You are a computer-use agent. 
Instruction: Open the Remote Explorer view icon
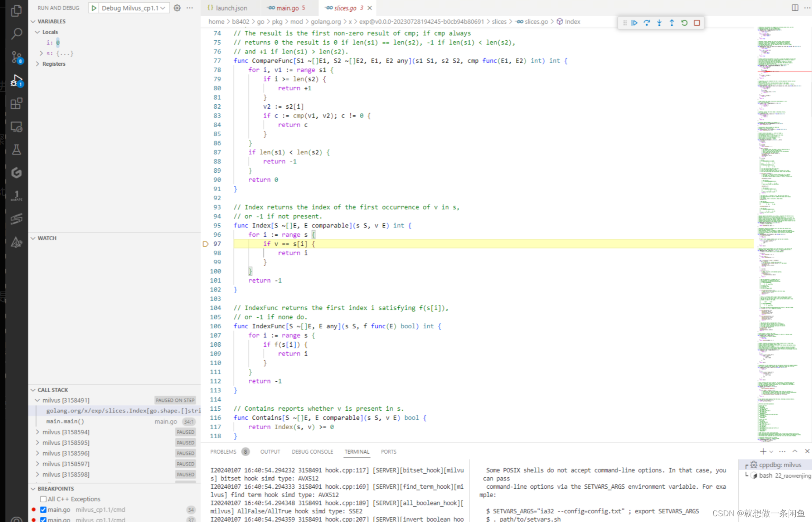[x=16, y=127]
